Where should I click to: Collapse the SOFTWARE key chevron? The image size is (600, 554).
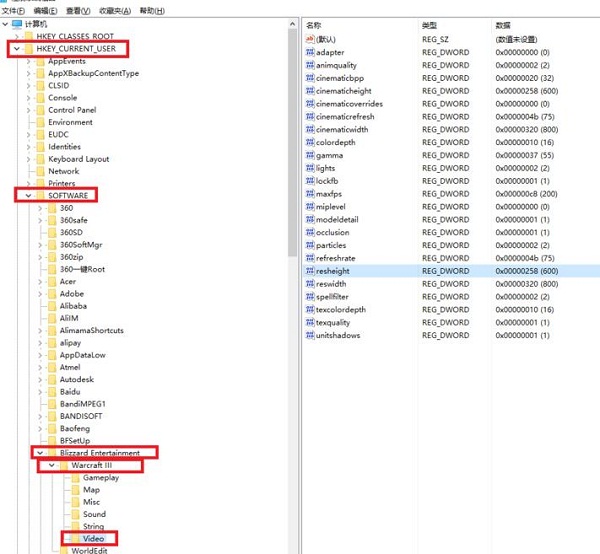pyautogui.click(x=28, y=196)
